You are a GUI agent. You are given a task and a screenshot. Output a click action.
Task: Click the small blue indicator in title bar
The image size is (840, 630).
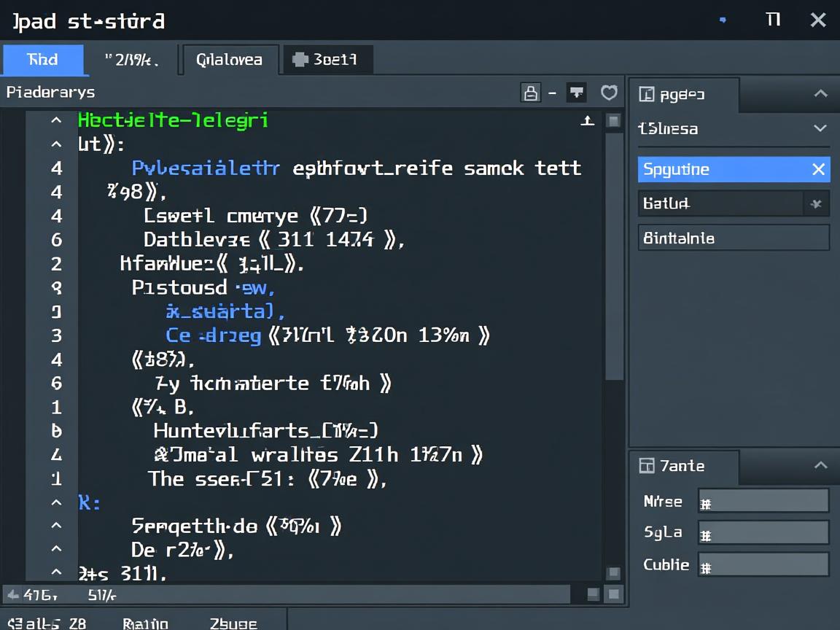pyautogui.click(x=723, y=20)
